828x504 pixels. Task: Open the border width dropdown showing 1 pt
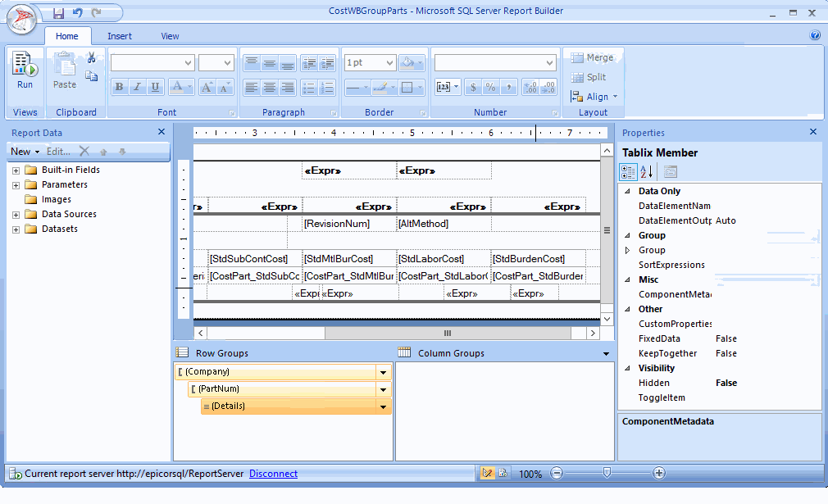click(389, 63)
